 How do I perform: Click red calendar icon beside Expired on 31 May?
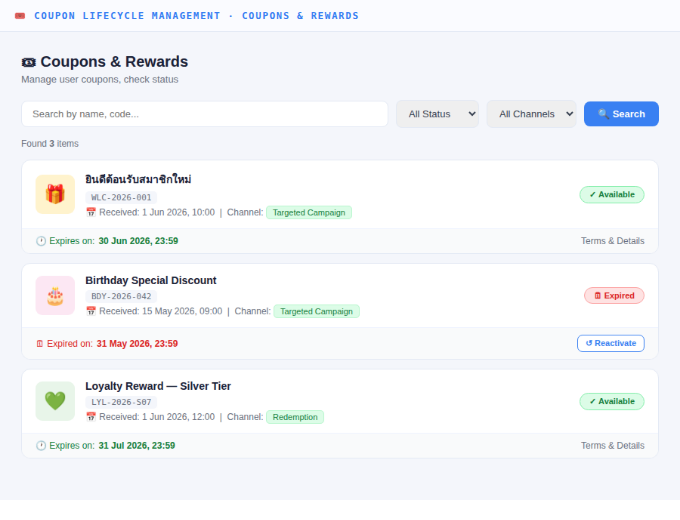click(x=40, y=344)
